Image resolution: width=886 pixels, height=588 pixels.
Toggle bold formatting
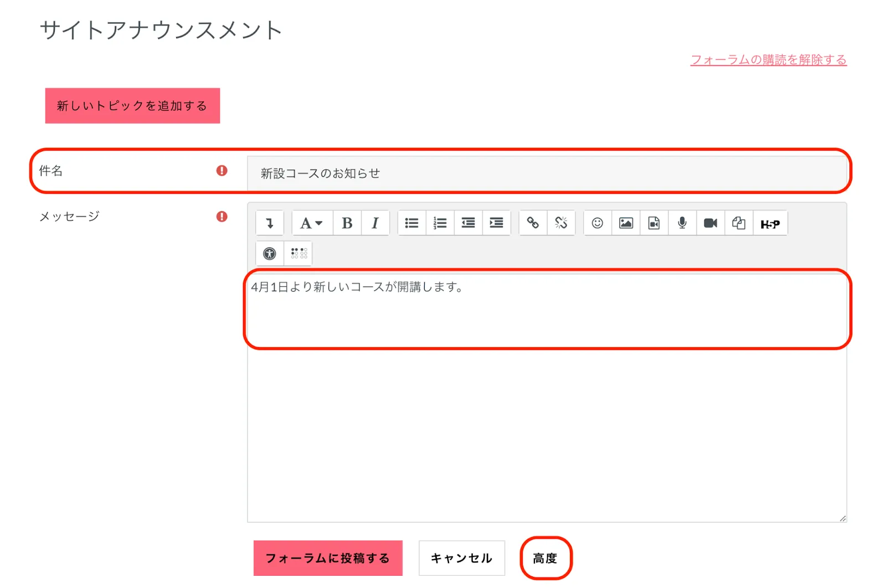pos(347,223)
